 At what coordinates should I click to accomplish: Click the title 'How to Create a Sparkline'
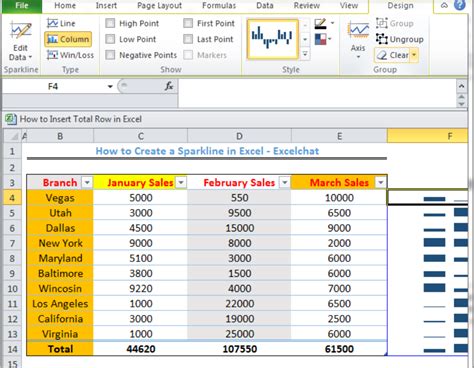pos(207,151)
